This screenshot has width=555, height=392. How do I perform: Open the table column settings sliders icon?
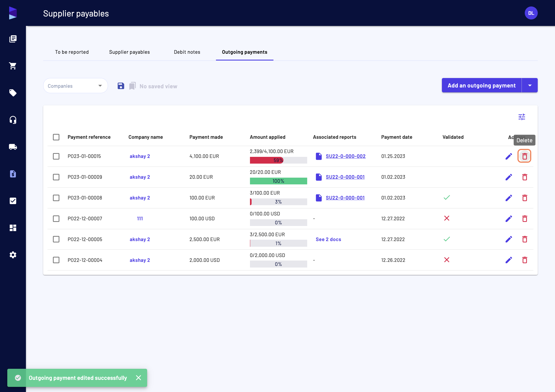click(522, 117)
